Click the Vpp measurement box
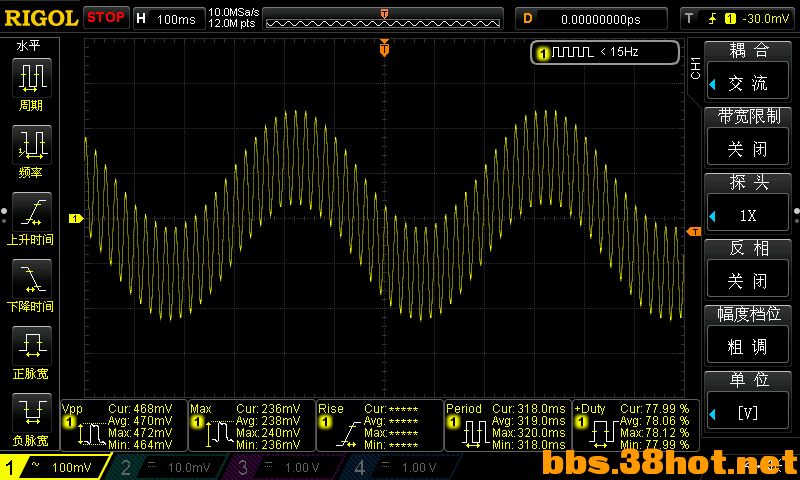800x480 pixels. [x=124, y=425]
